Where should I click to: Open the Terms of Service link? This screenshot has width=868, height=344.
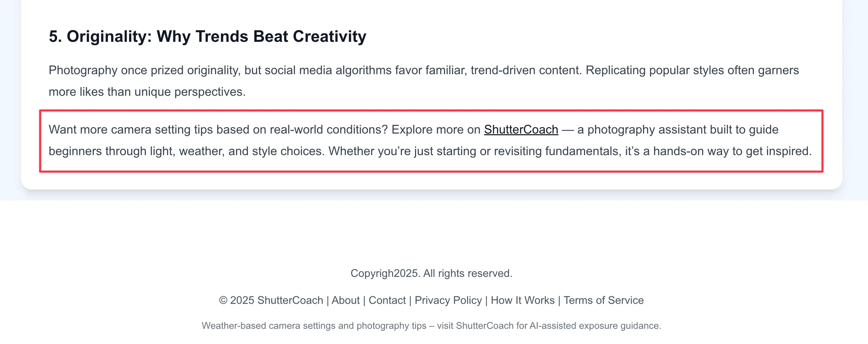(604, 300)
